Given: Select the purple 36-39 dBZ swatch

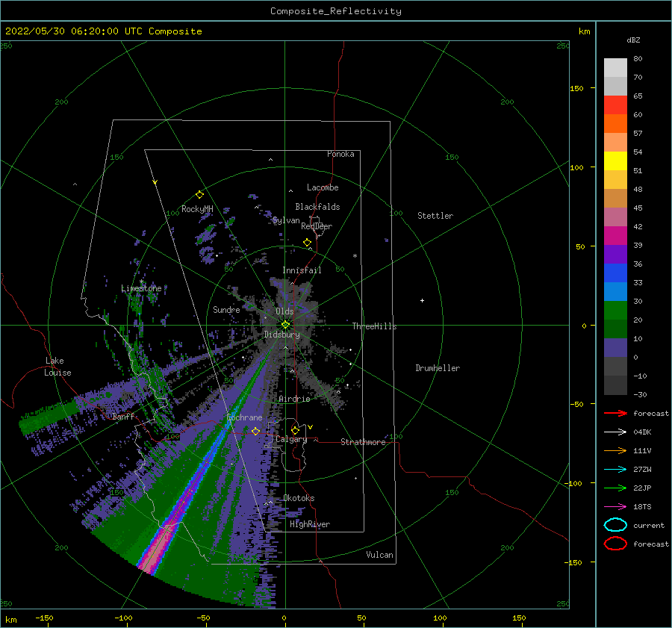Looking at the screenshot, I should point(615,255).
